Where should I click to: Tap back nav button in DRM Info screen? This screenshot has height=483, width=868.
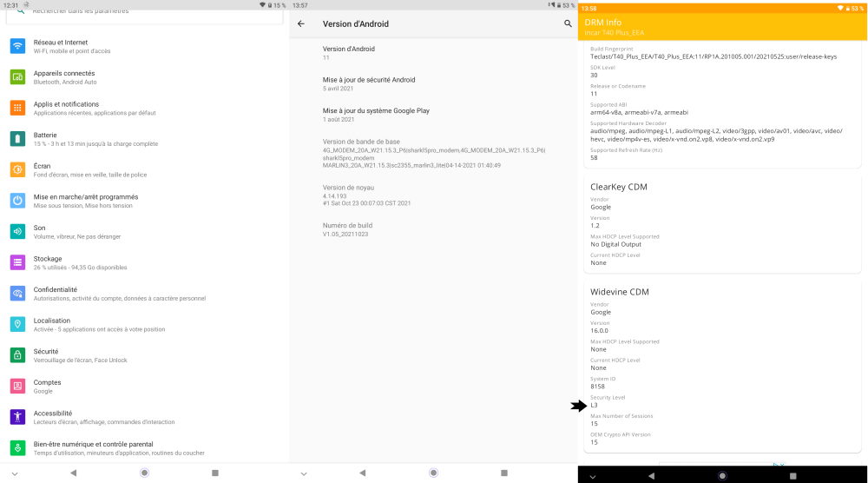652,476
